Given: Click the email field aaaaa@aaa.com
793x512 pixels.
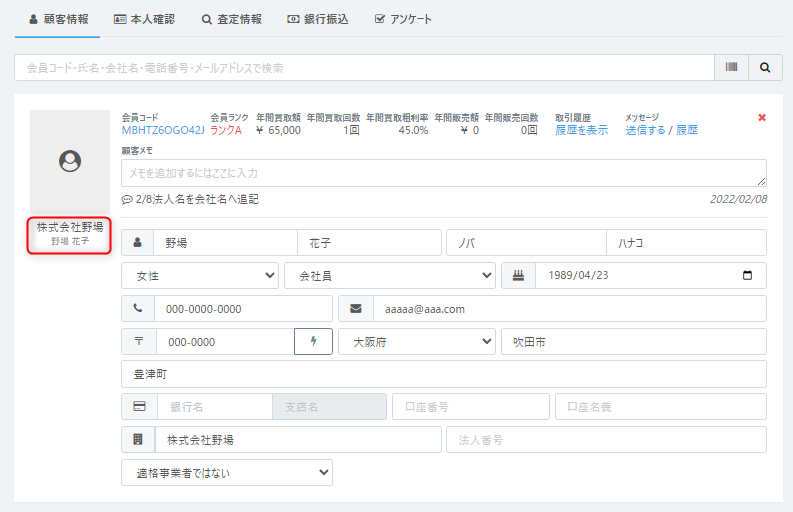Looking at the screenshot, I should point(569,309).
